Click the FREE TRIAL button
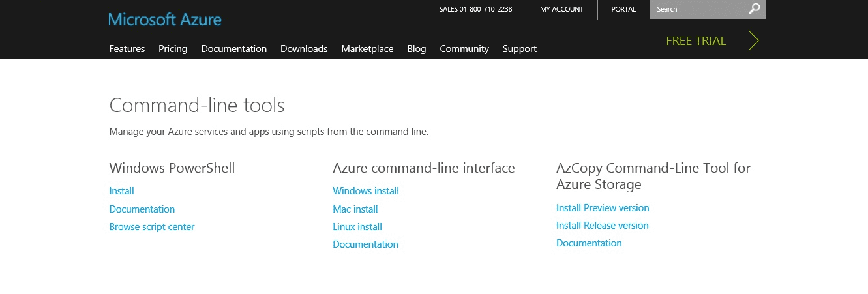868x294 pixels. click(x=696, y=40)
